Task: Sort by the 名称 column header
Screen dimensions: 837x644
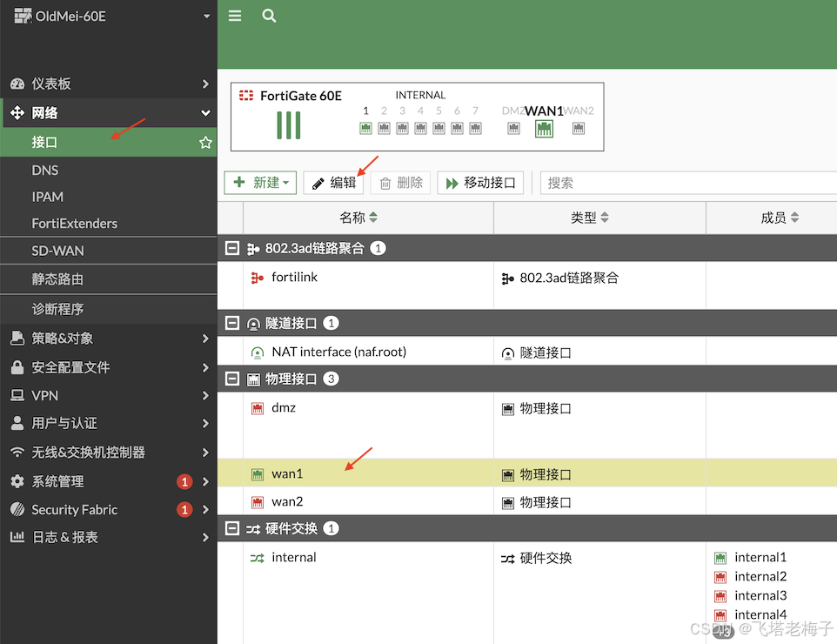Action: coord(368,218)
